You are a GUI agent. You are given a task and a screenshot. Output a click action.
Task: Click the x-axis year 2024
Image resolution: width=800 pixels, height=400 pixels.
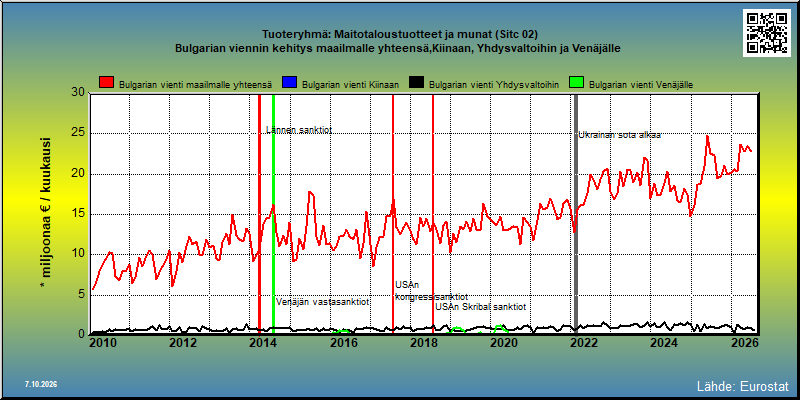pyautogui.click(x=663, y=342)
